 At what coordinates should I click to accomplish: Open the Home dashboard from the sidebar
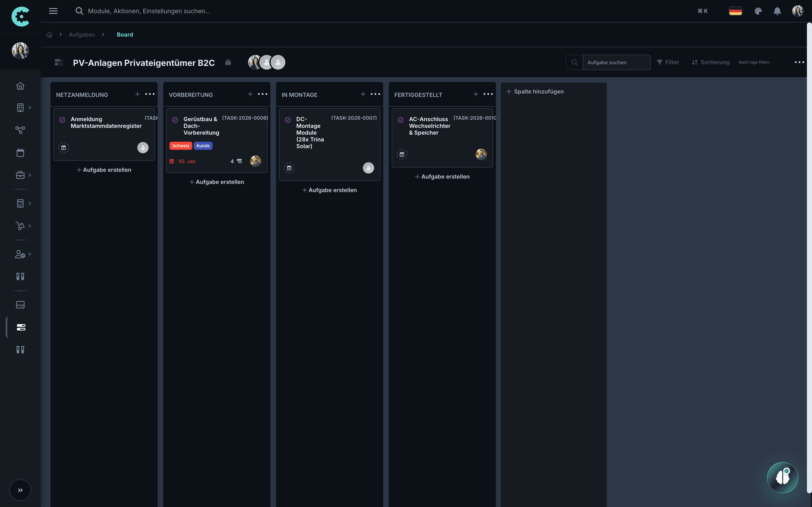20,86
